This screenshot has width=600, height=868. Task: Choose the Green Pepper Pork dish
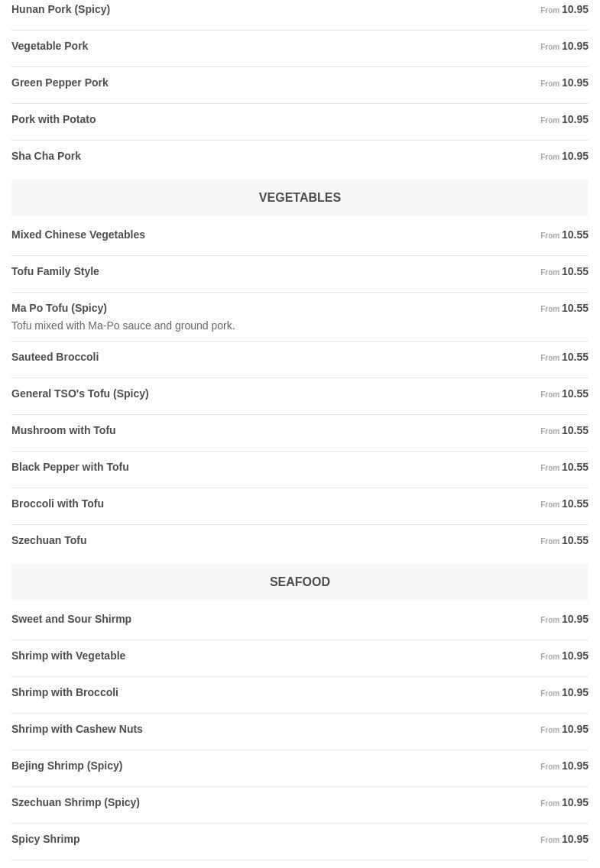(x=60, y=83)
